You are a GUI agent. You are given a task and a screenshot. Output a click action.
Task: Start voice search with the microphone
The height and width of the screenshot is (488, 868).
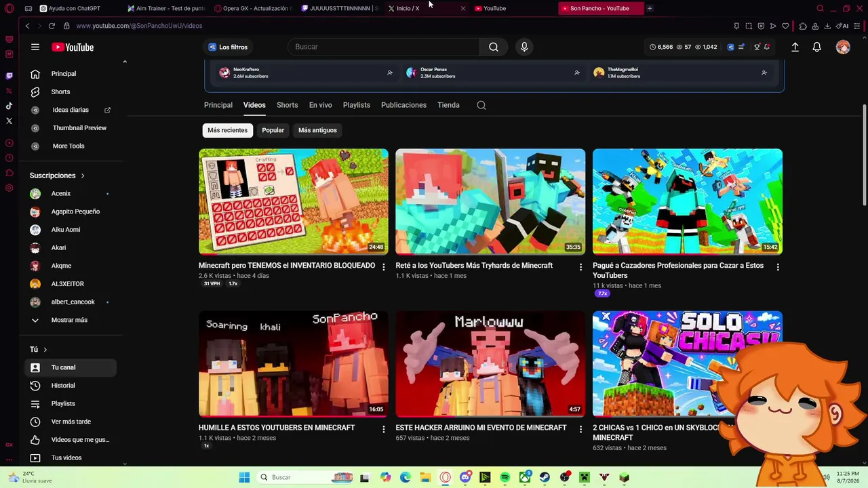(524, 47)
